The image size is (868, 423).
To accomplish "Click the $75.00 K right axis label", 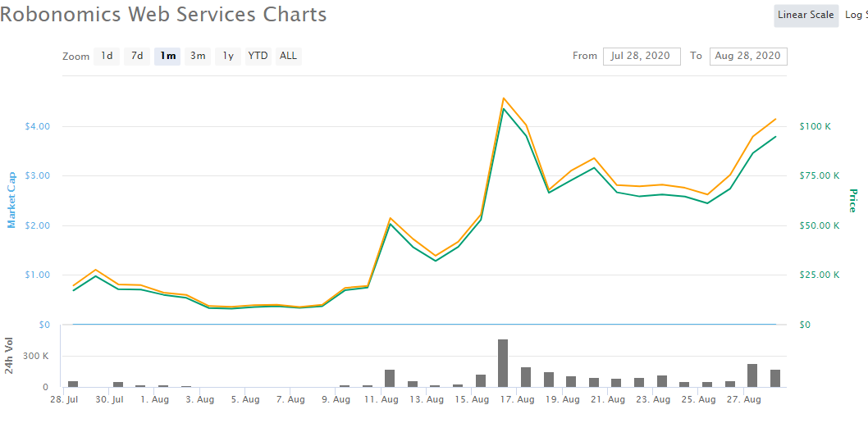I will tap(820, 175).
